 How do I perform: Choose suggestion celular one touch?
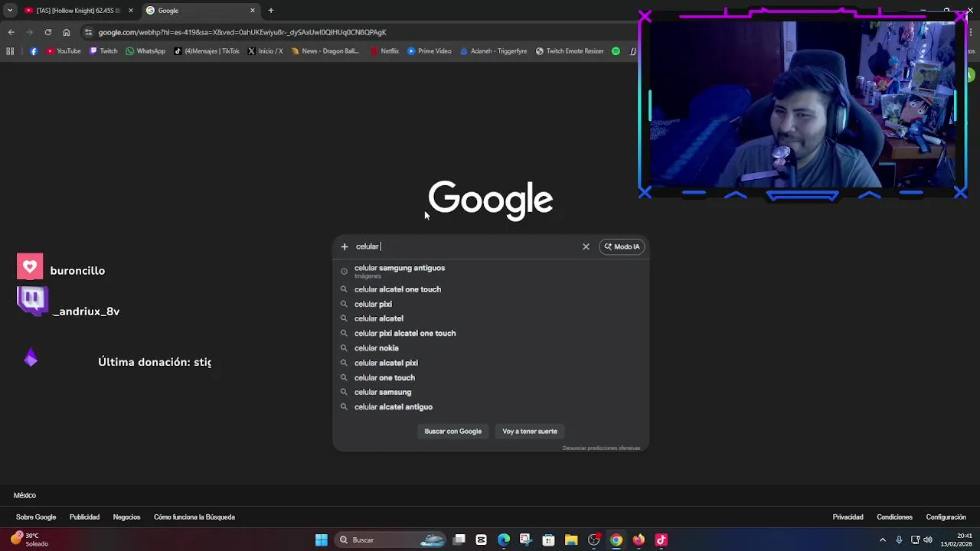pyautogui.click(x=490, y=377)
